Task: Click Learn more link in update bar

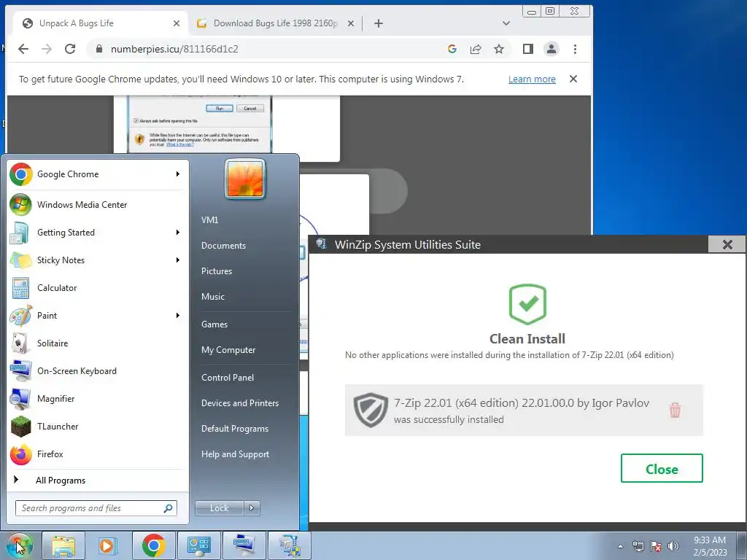Action: (532, 79)
